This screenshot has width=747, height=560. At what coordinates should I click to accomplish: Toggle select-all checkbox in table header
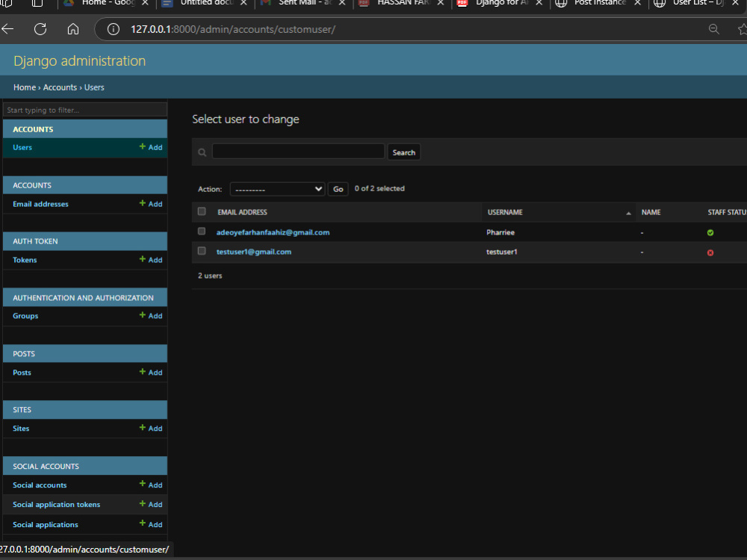pyautogui.click(x=202, y=211)
